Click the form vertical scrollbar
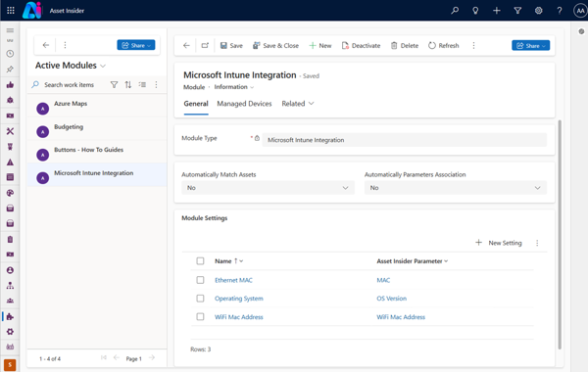 tap(560, 235)
